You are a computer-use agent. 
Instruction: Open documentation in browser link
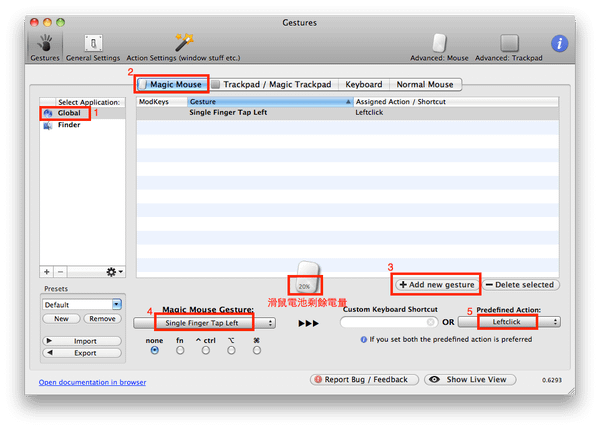coord(92,382)
